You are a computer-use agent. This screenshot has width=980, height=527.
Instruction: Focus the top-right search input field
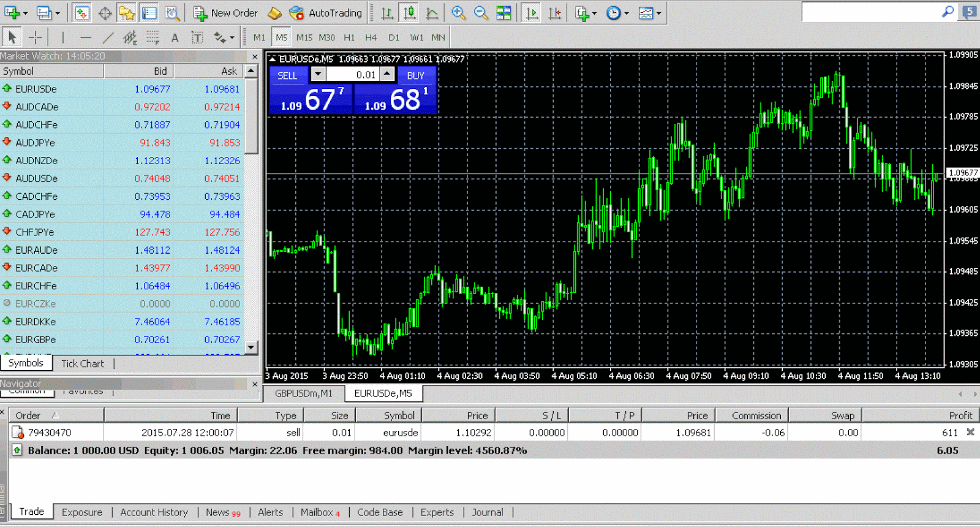tap(871, 12)
